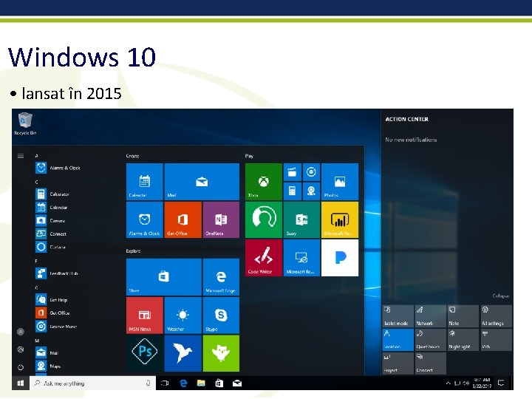This screenshot has height=399, width=532.
Task: Open the small webcam Camera tile
Action: [311, 191]
